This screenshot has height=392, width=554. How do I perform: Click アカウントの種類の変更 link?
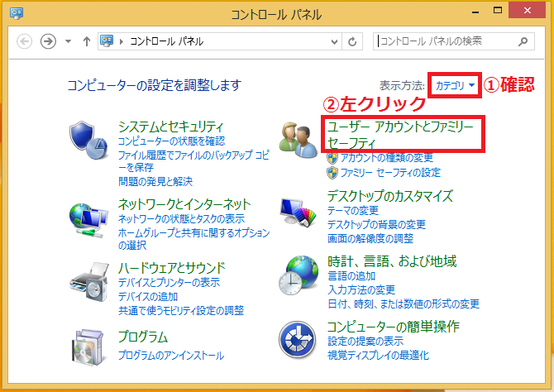387,158
